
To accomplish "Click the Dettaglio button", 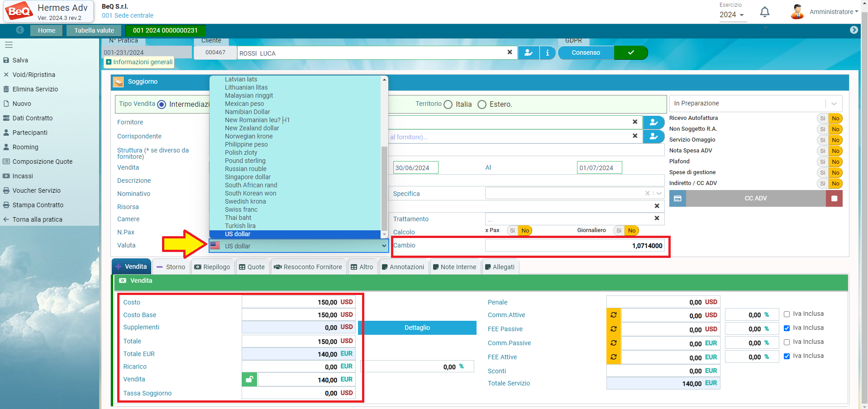I will (x=417, y=328).
